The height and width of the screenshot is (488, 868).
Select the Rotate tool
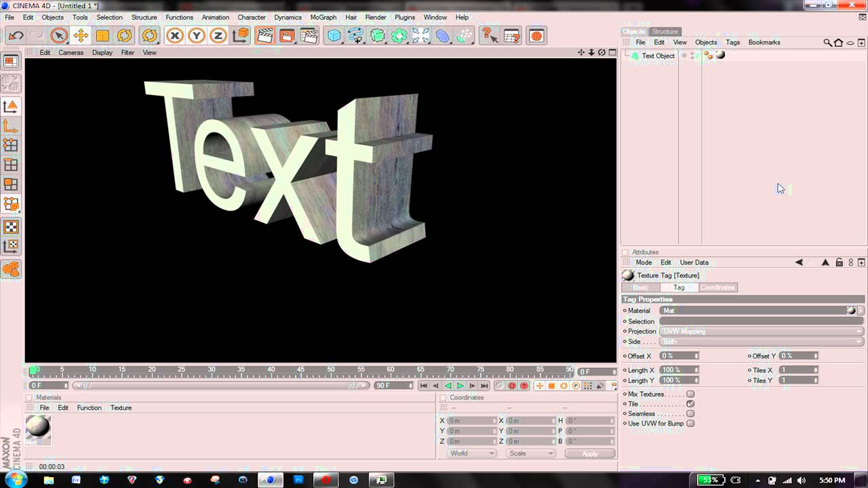click(124, 36)
